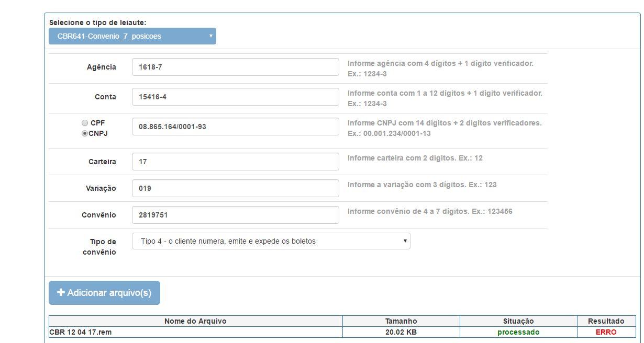Click the ERRO result cell
The image size is (644, 343).
pos(606,332)
